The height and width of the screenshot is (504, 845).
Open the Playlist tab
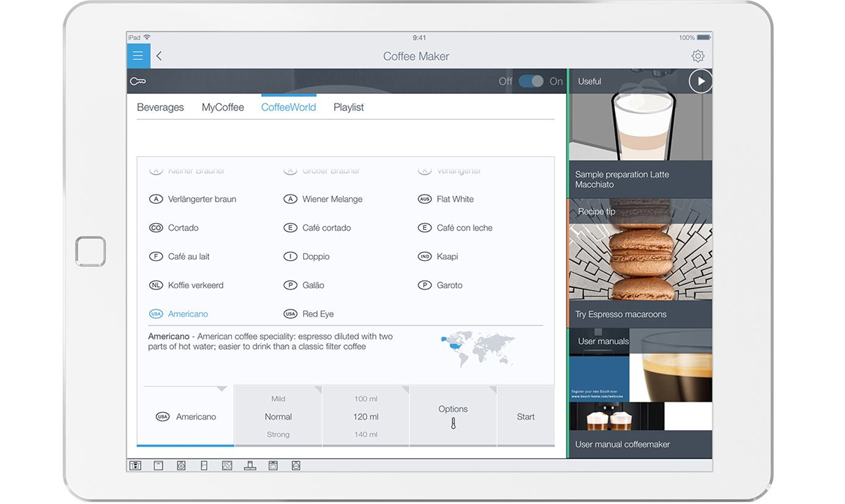click(x=348, y=107)
